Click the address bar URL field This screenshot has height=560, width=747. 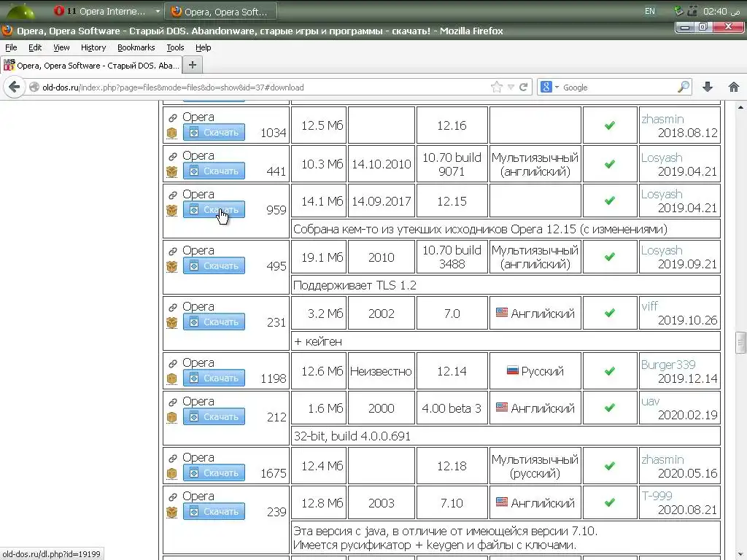pyautogui.click(x=260, y=87)
